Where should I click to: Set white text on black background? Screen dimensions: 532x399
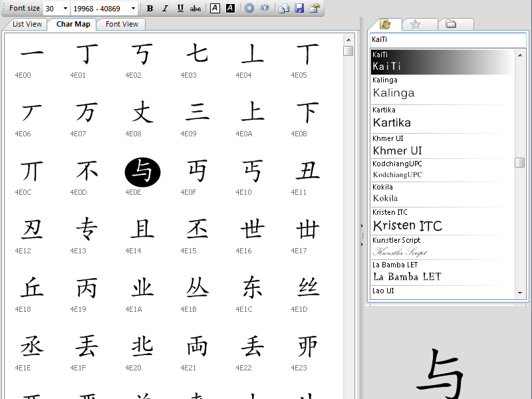tap(230, 8)
